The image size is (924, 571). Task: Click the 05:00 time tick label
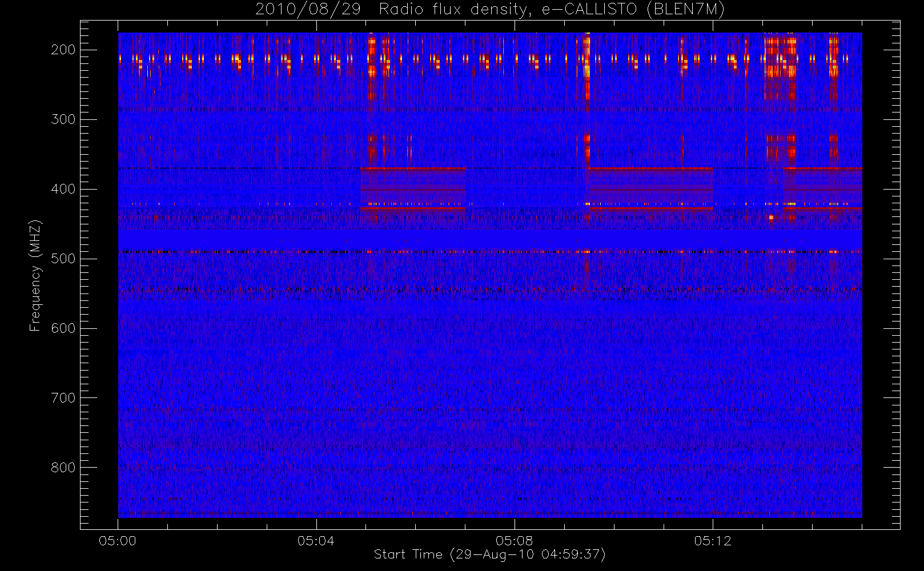click(x=118, y=541)
